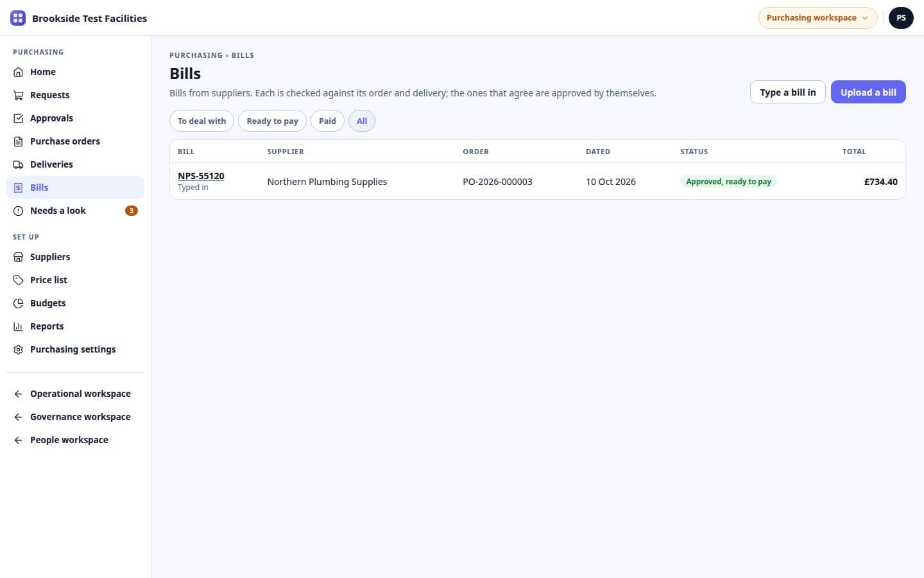The height and width of the screenshot is (578, 924).
Task: Click the Deliveries truck icon
Action: click(18, 164)
